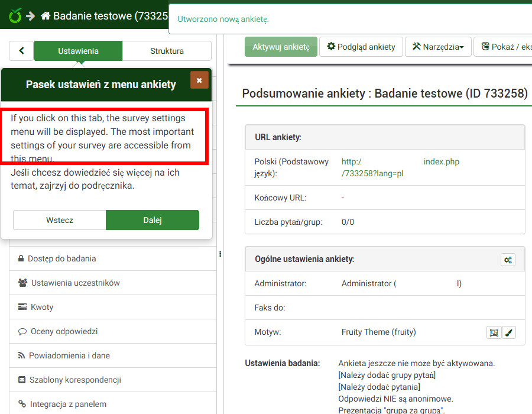Open theme options icon next to Fruity Theme

coord(494,332)
